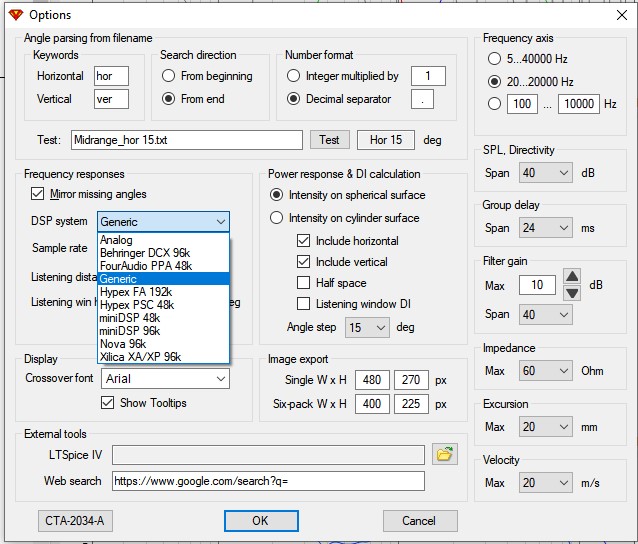Expand the Angle step dropdown
This screenshot has width=638, height=544.
[x=365, y=327]
